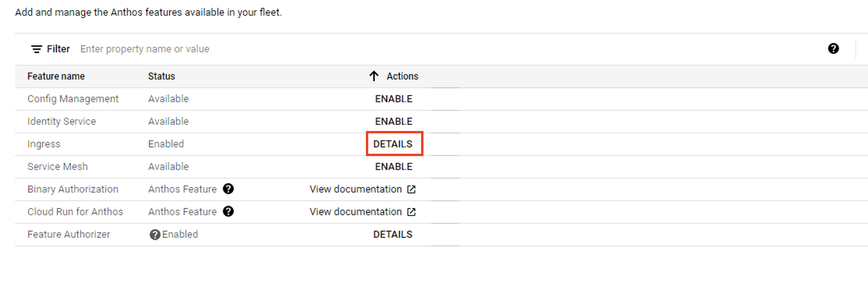The width and height of the screenshot is (868, 304).
Task: Enable Service Mesh feature
Action: pyautogui.click(x=393, y=167)
